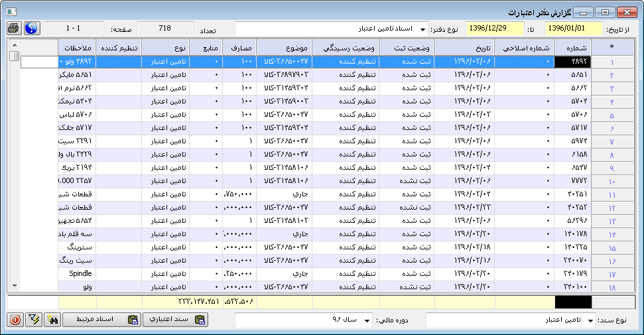Viewport: 644px width, 335px height.
Task: Sort by the شماره column header
Action: [x=572, y=48]
